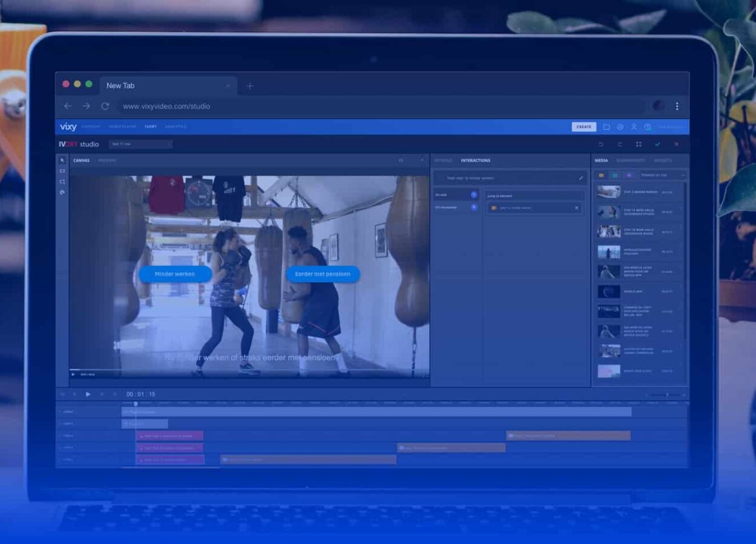Open the Content menu in Vixy header
This screenshot has width=756, height=544.
[91, 127]
